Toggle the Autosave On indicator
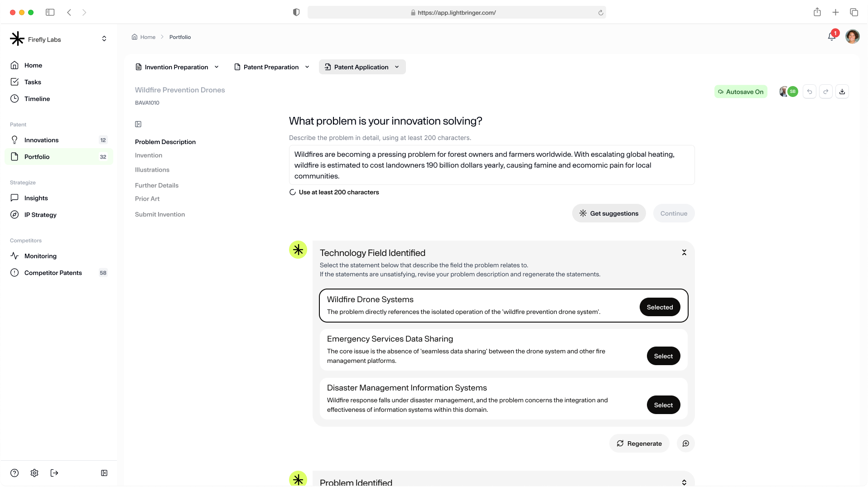The height and width of the screenshot is (487, 868). point(741,92)
